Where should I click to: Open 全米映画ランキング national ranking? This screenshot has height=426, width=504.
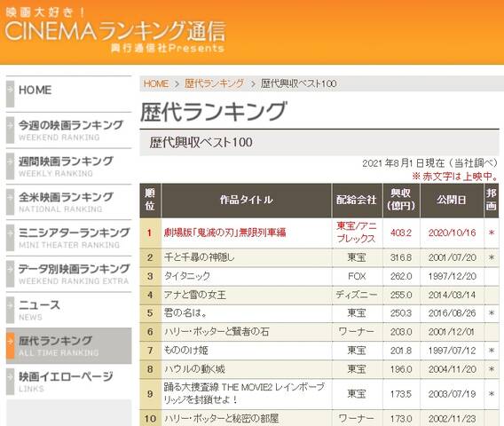pyautogui.click(x=69, y=202)
